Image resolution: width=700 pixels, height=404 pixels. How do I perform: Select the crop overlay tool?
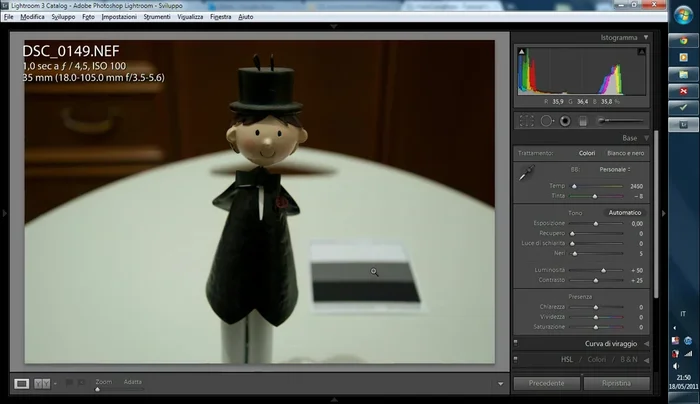pyautogui.click(x=526, y=121)
